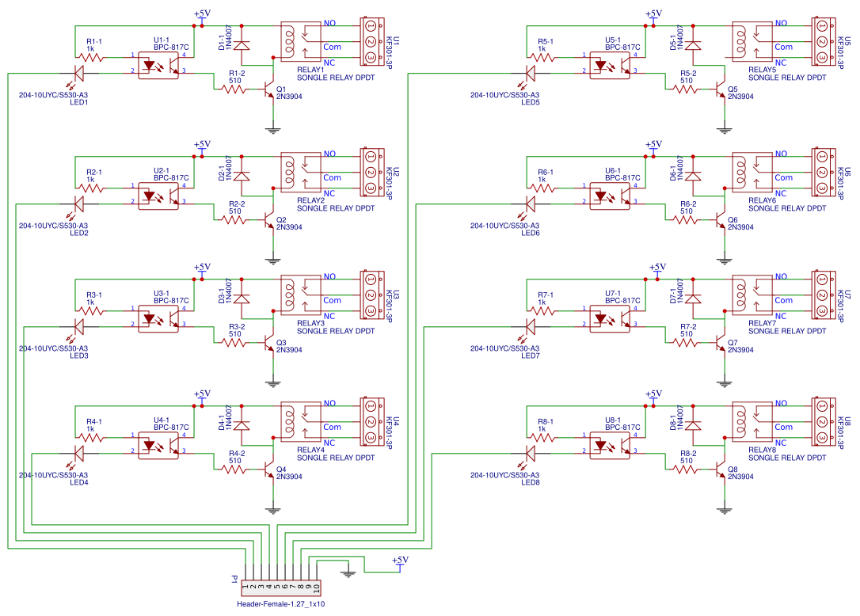Click the U1 KF301-3P terminal block symbol
Screen dimensions: 860x616
pos(372,41)
